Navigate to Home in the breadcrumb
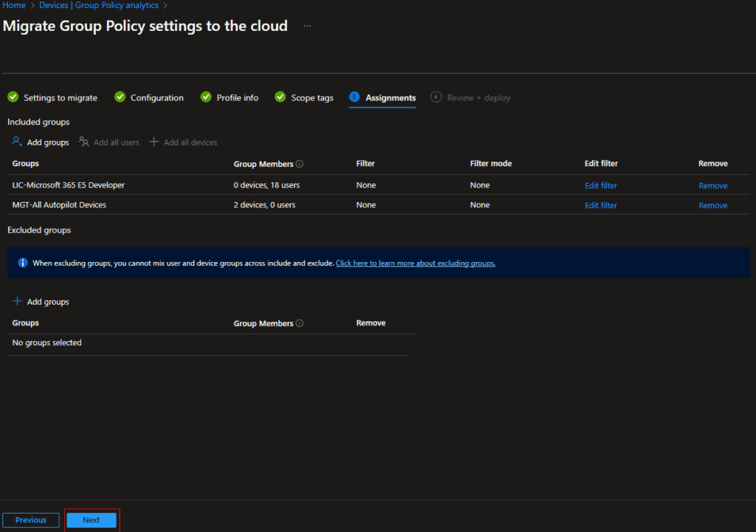Screen dimensions: 756x532 14,5
